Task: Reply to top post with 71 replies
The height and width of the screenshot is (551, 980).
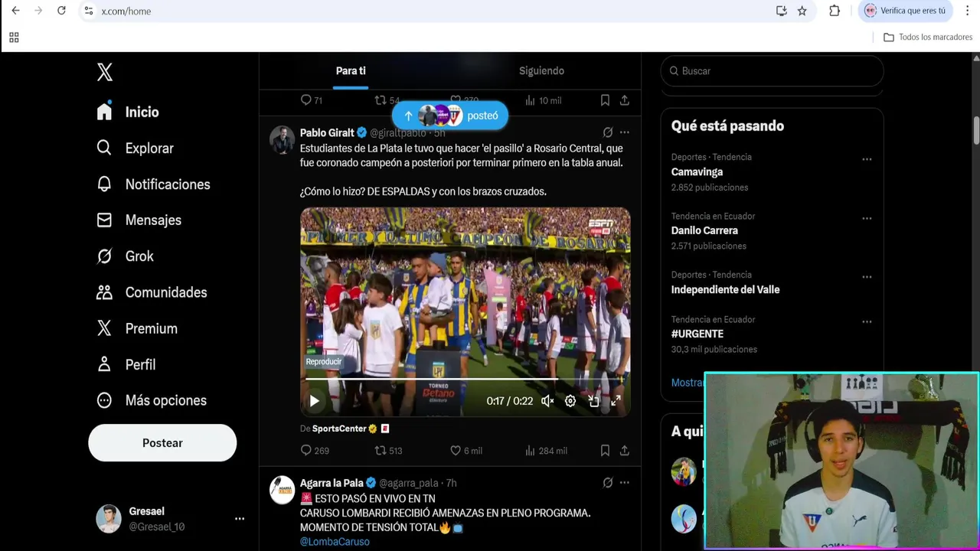Action: pos(311,100)
